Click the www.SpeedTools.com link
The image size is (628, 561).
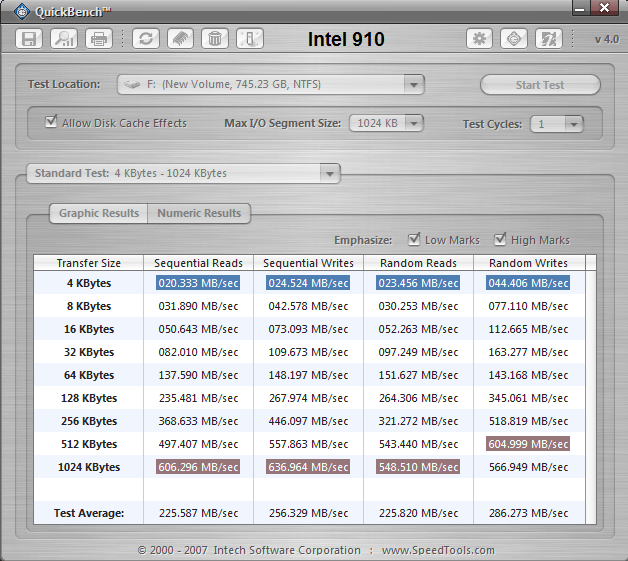438,550
